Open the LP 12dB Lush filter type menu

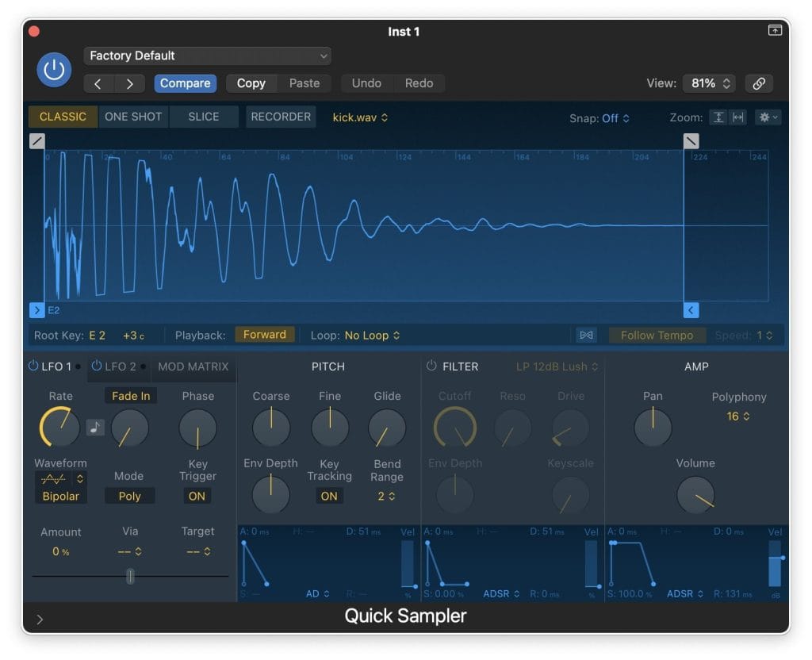[557, 366]
